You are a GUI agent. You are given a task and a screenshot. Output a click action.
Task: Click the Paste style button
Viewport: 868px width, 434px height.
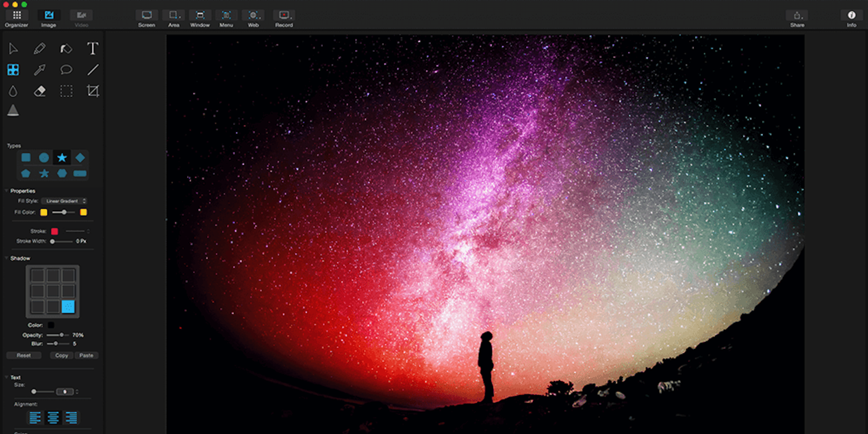click(x=86, y=355)
